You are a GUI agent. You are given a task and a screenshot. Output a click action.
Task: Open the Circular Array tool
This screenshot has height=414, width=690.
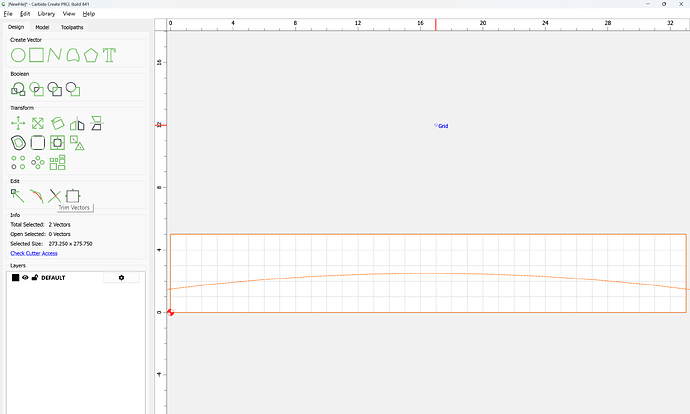point(38,162)
